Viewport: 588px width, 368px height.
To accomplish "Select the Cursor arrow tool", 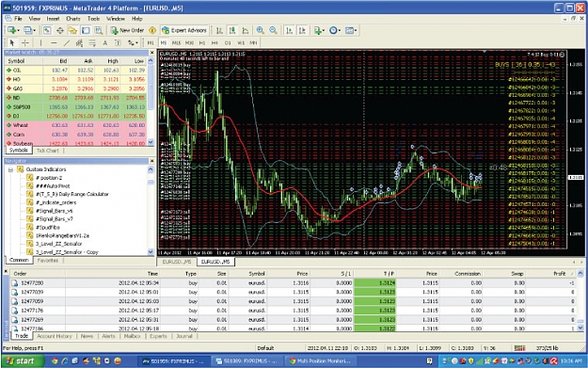I will click(11, 43).
